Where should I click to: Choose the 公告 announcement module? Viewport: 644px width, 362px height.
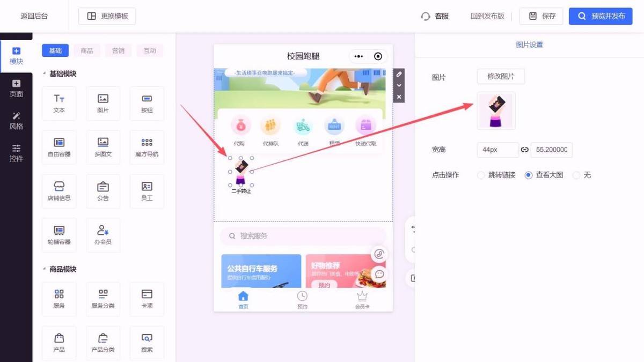click(x=103, y=191)
